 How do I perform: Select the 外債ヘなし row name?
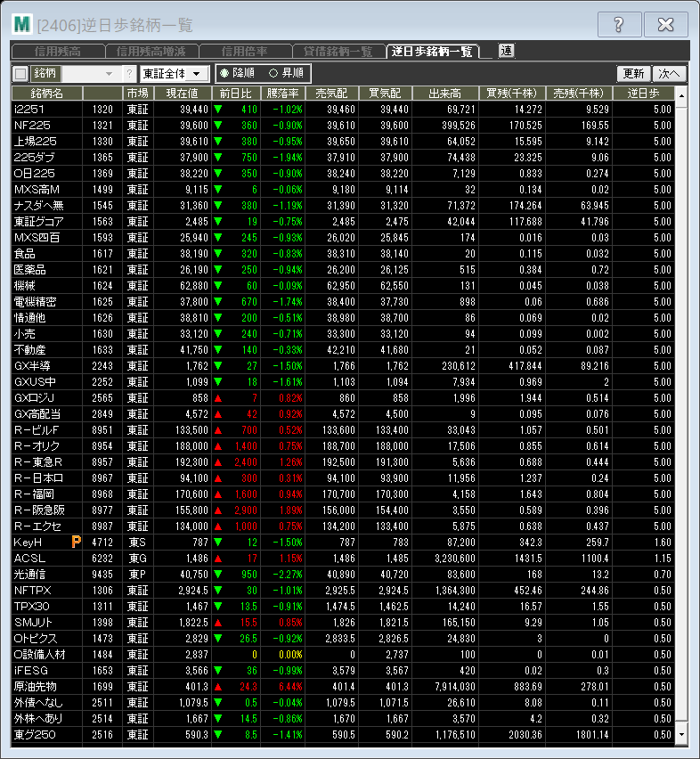(38, 702)
